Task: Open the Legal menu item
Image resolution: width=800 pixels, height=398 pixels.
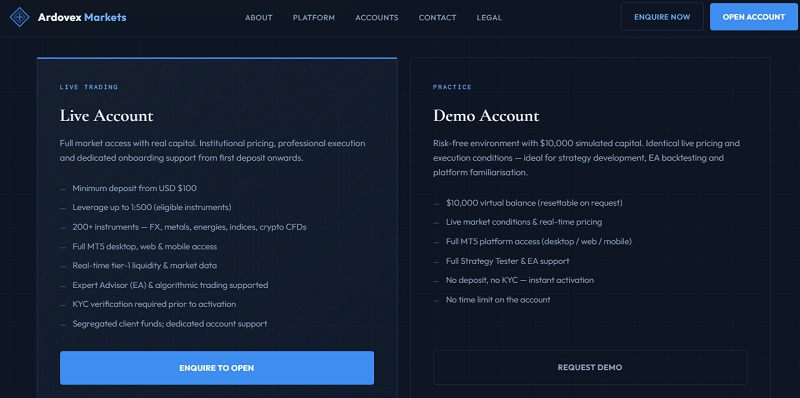Action: [489, 17]
